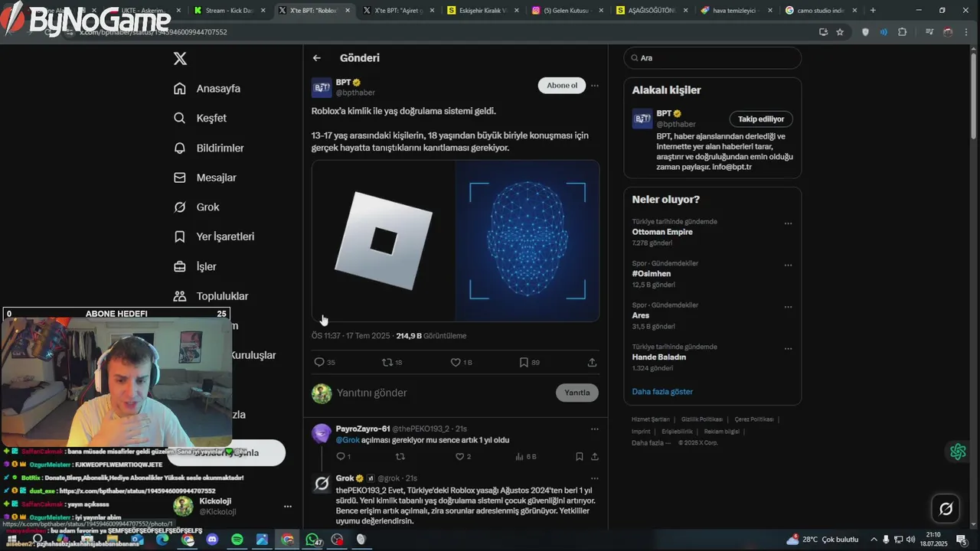Image resolution: width=980 pixels, height=551 pixels.
Task: Open Kickoloji account menu dots
Action: click(288, 507)
